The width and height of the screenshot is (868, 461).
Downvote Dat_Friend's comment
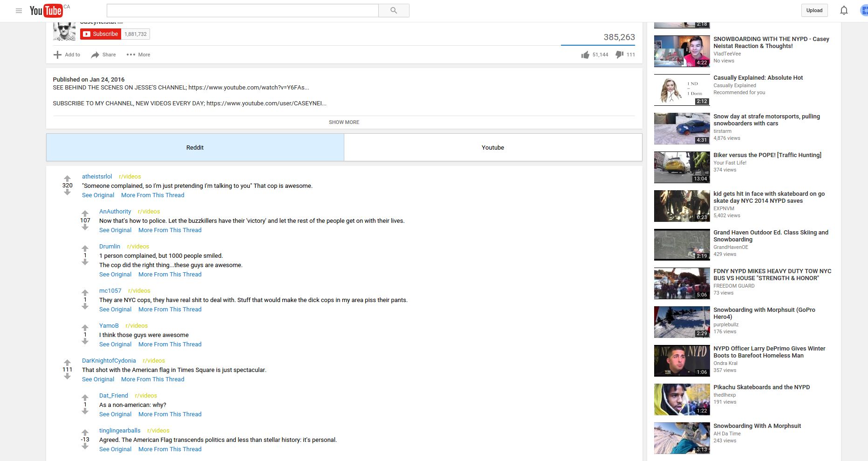pyautogui.click(x=85, y=411)
